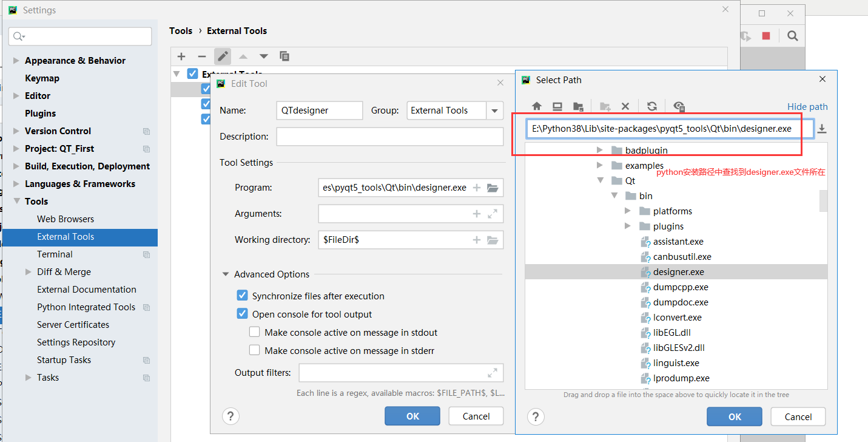Click the pencil edit tool icon
Viewport: 868px width, 442px height.
223,56
